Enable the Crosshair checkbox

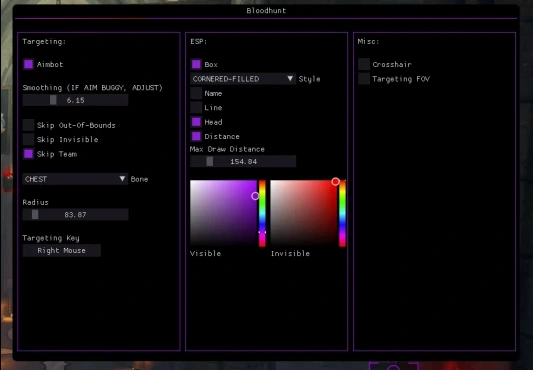coord(364,64)
